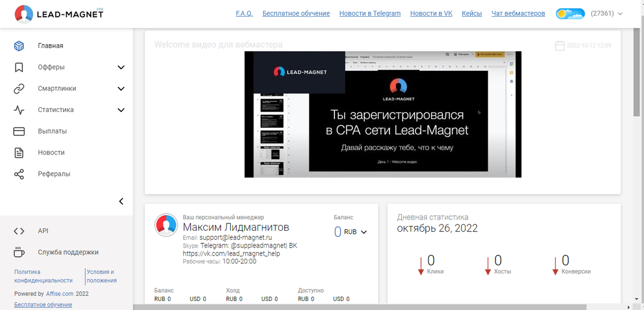Click the Холд label
Image resolution: width=644 pixels, height=310 pixels.
pos(233,290)
